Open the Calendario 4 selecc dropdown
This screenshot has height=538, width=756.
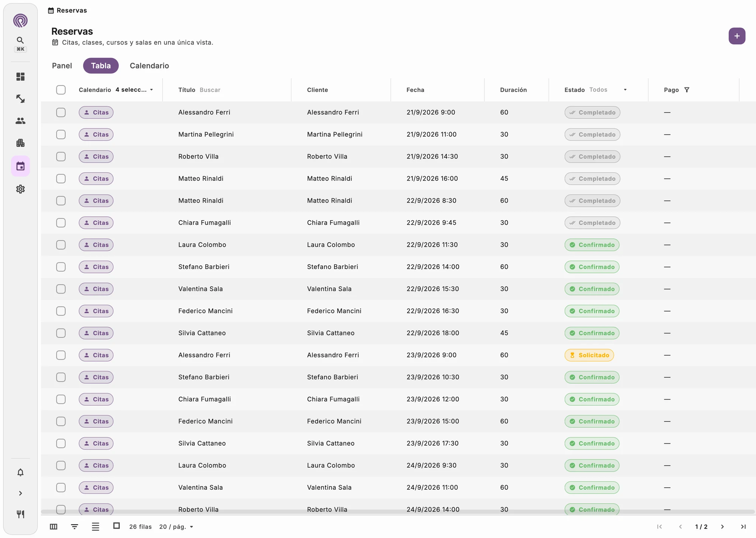pos(134,90)
